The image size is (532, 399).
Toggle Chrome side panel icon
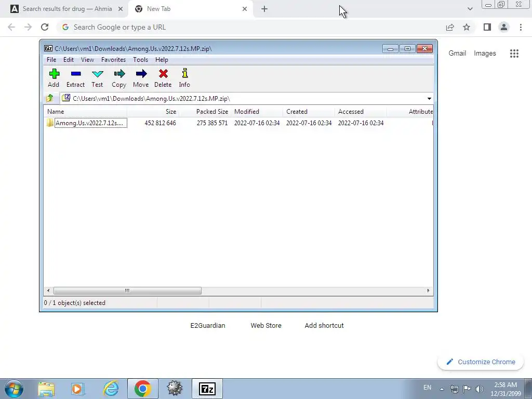(x=487, y=27)
